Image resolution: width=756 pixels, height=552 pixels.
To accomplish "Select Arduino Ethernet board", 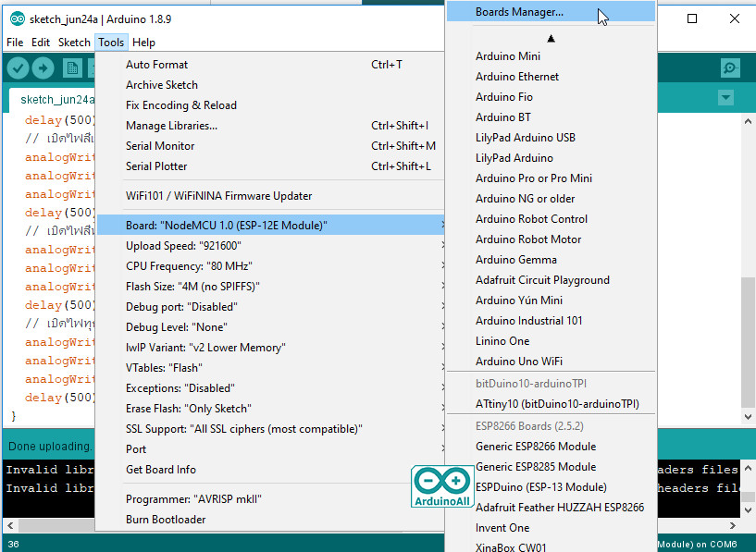I will pos(551,77).
